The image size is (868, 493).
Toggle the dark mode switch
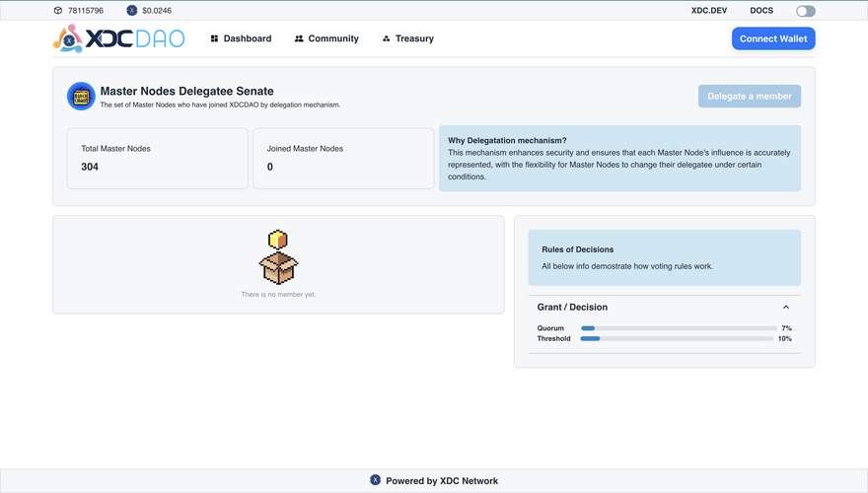pos(806,11)
